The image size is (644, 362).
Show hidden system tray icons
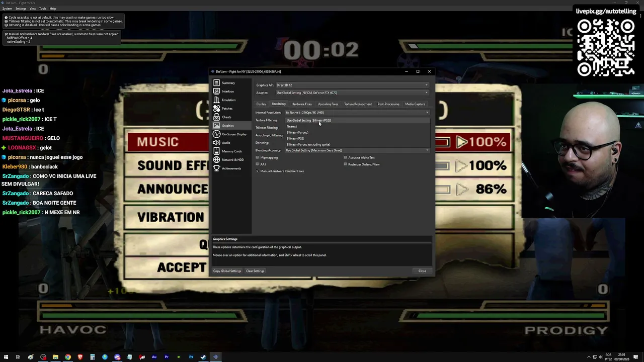(589, 357)
